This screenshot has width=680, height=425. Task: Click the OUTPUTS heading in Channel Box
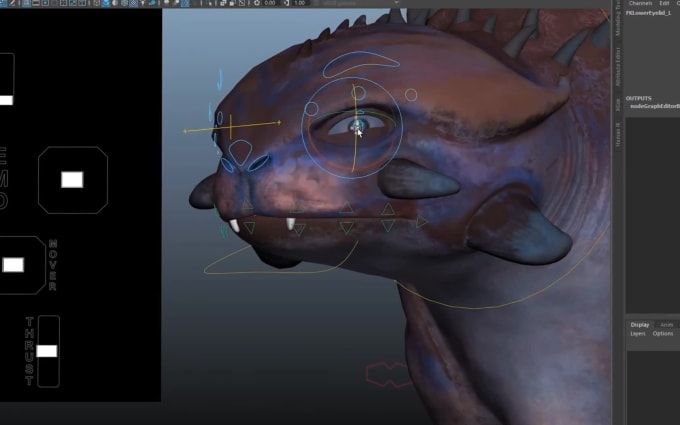pos(638,98)
